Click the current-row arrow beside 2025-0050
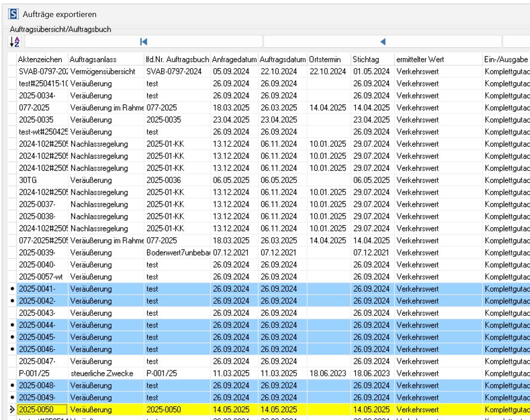 click(x=13, y=410)
